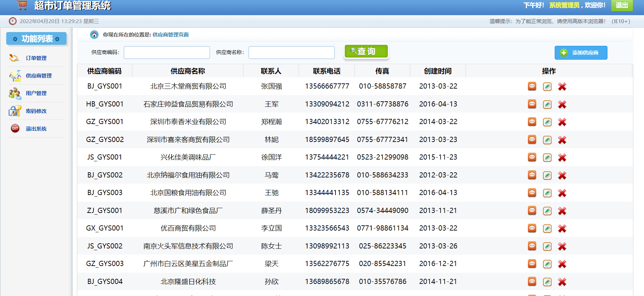
Task: Open 订单管理 in the sidebar
Action: 36,58
